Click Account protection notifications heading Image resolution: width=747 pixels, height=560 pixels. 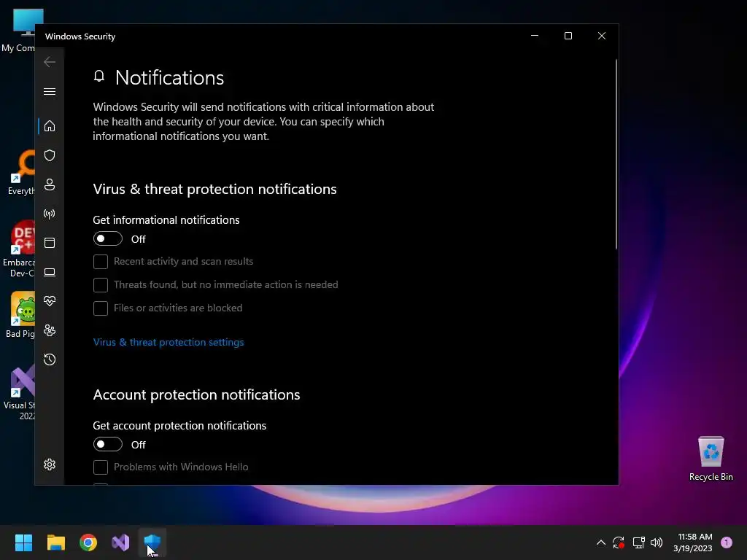tap(196, 395)
